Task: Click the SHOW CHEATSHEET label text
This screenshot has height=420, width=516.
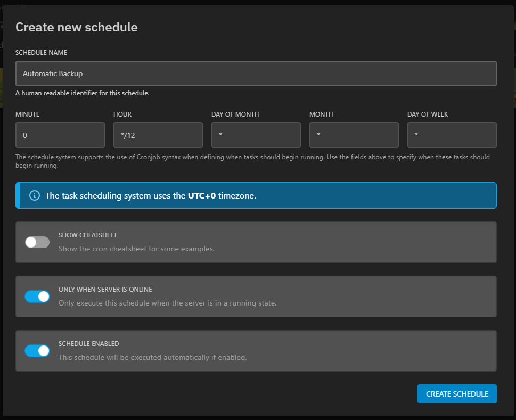Action: 87,235
